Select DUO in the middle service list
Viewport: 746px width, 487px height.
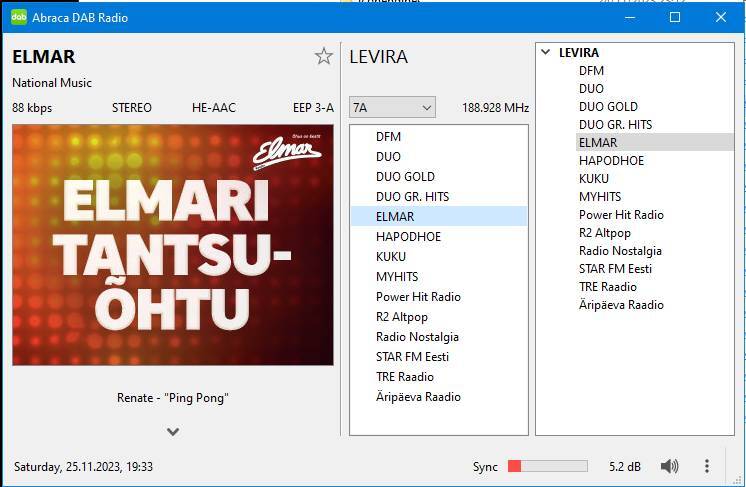click(439, 156)
